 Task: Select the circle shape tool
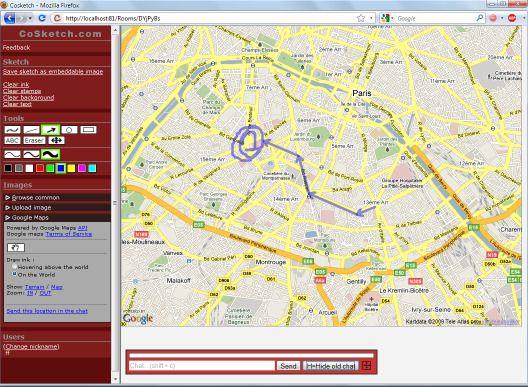[69, 130]
